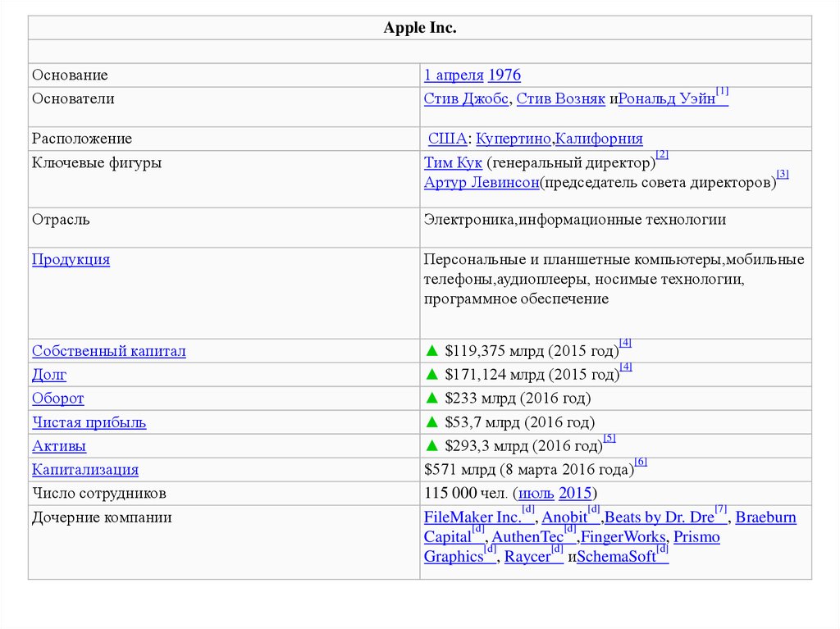Open the Продукция row label link
This screenshot has height=629, width=840.
(71, 260)
